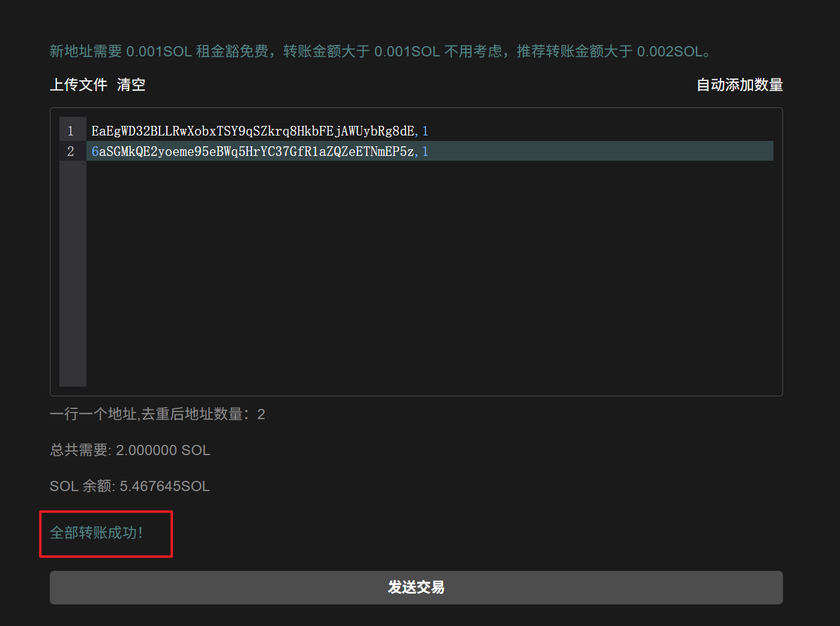This screenshot has width=840, height=626.
Task: Click the 全部转账成功! success message
Action: tap(97, 532)
